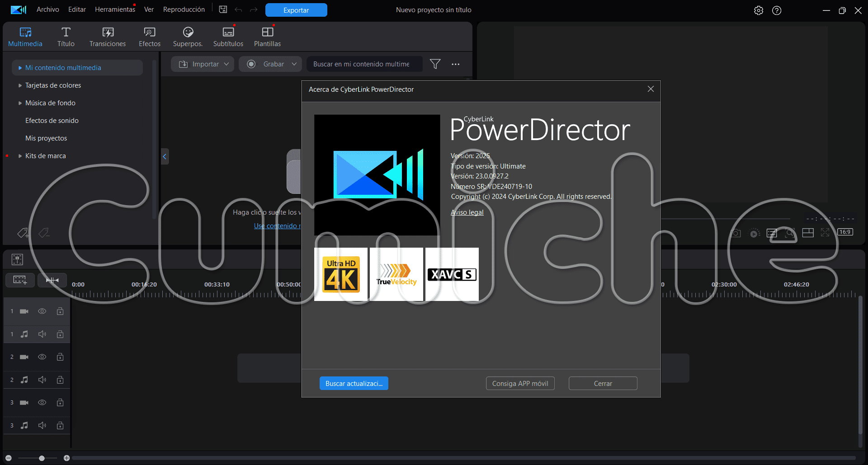
Task: Mute audio track 2
Action: point(42,380)
